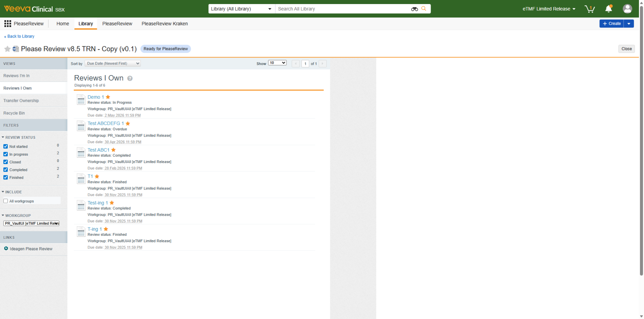644x319 pixels.
Task: Open the Show 10 items dropdown
Action: (277, 63)
